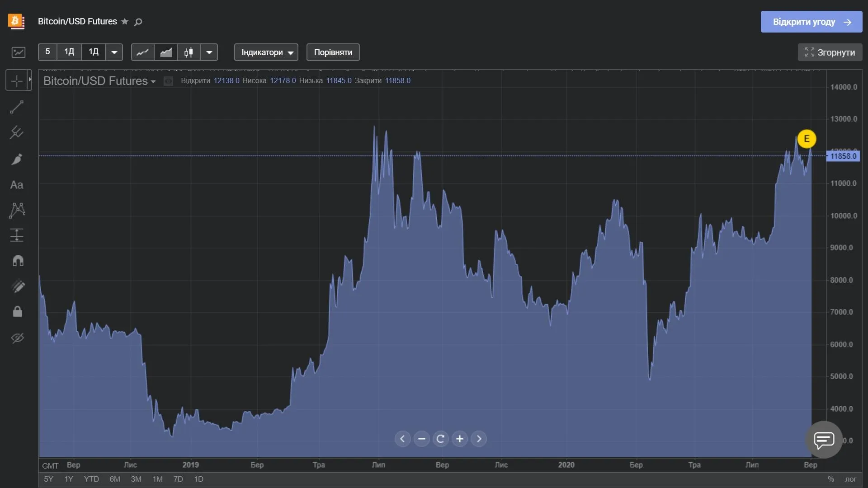Toggle stay in drawing mode pencil icon

pyautogui.click(x=18, y=286)
